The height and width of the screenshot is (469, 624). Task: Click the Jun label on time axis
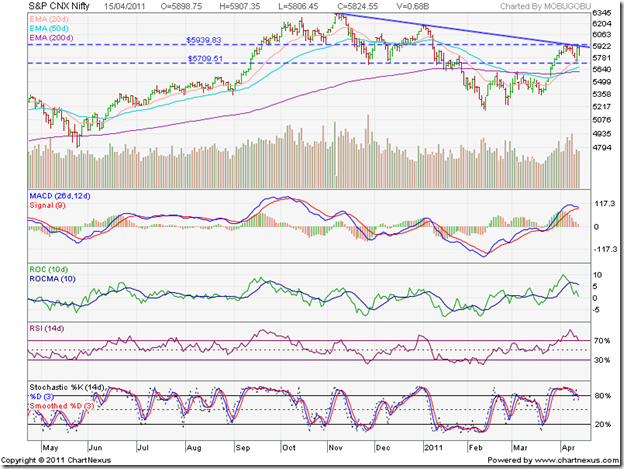[96, 448]
